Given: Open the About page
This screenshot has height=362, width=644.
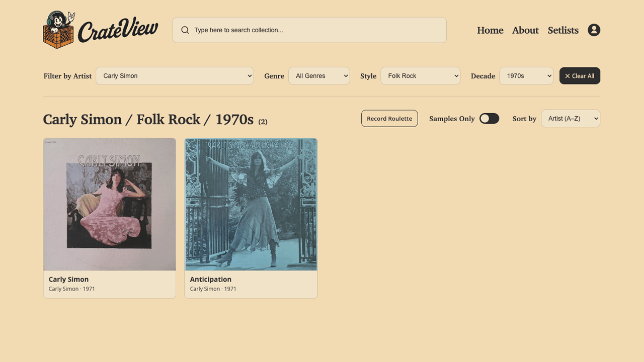Looking at the screenshot, I should [x=525, y=30].
